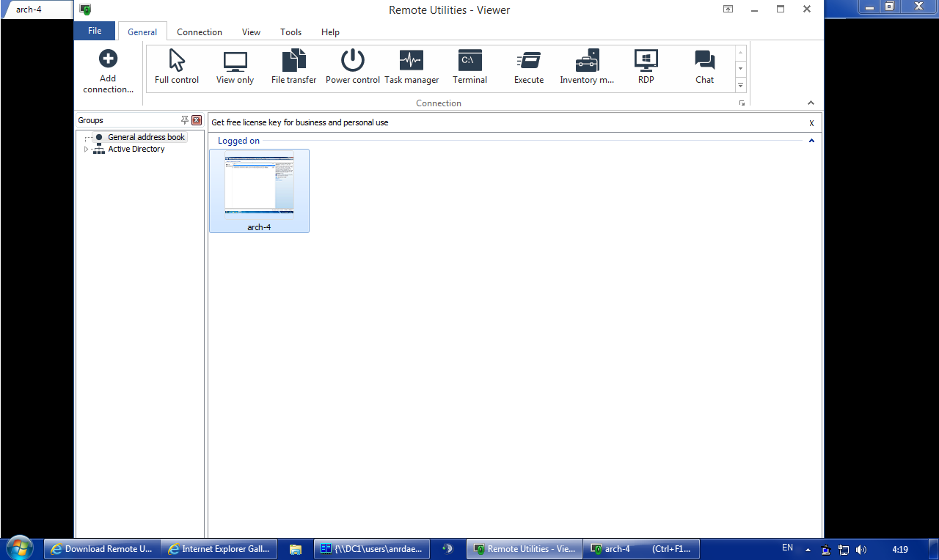This screenshot has height=560, width=939.
Task: Click the Remote Utilities Viewer taskbar button
Action: (525, 548)
